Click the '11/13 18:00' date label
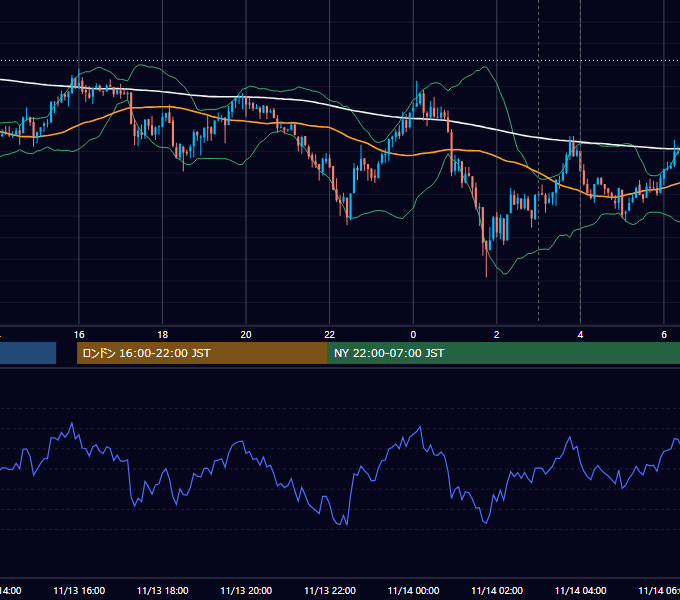 (x=163, y=591)
